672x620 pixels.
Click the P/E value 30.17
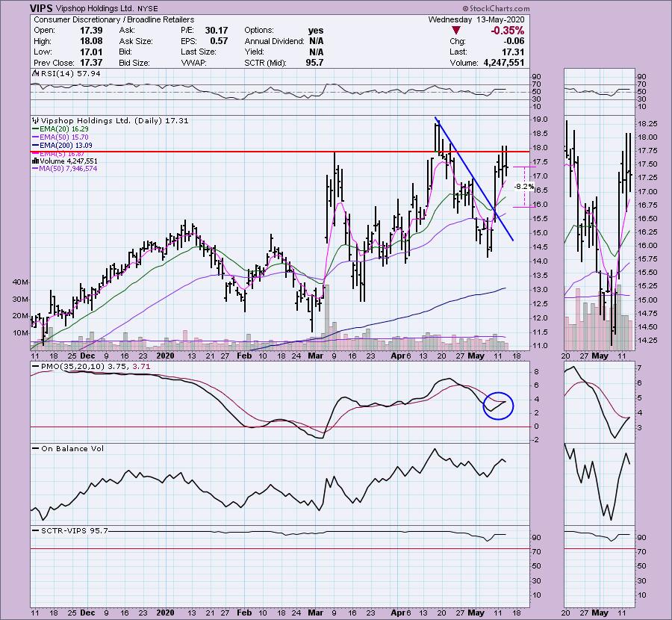point(217,31)
